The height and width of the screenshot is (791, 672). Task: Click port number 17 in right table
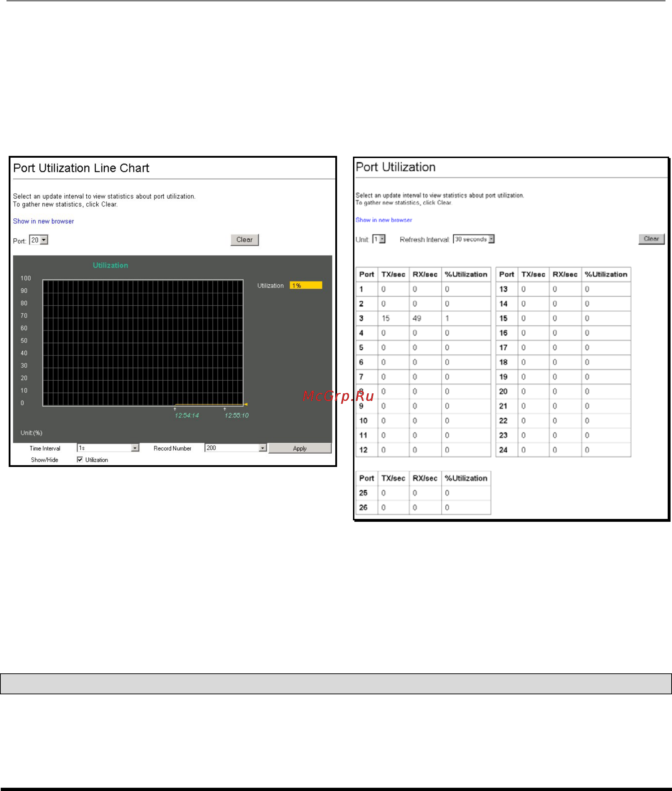pos(503,348)
